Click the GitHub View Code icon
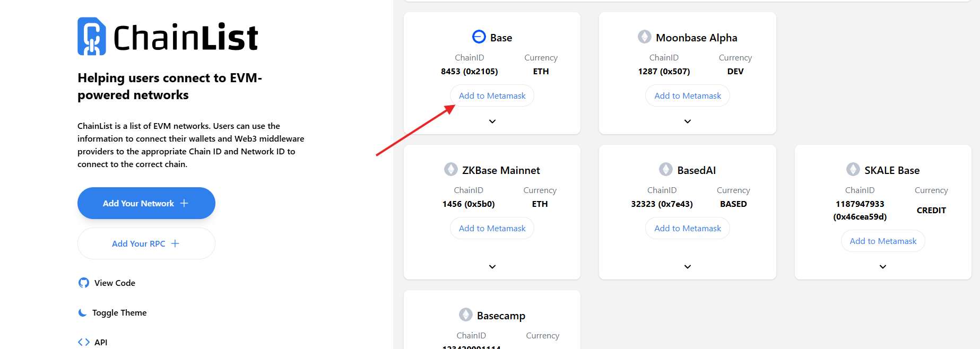This screenshot has width=980, height=349. pyautogui.click(x=84, y=283)
